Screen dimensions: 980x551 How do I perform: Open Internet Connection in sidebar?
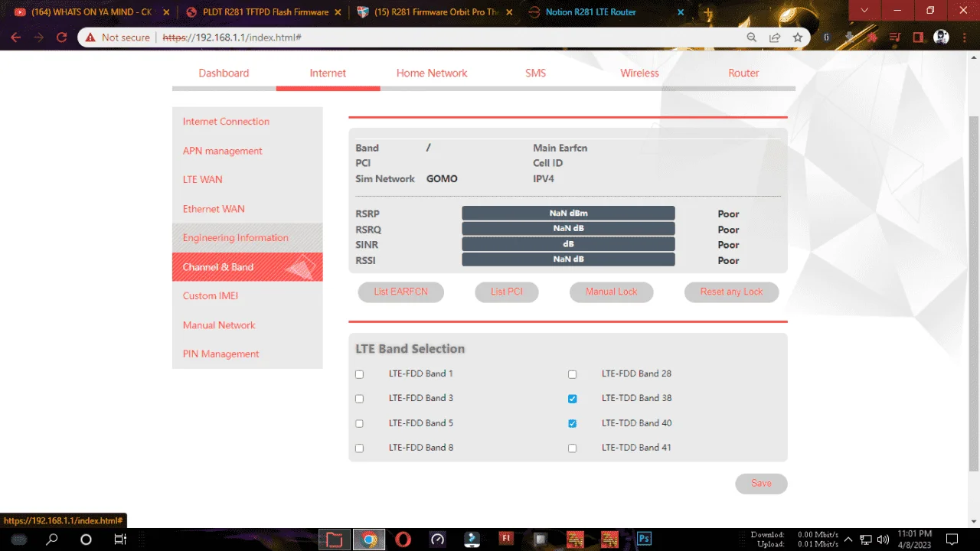[247, 122]
